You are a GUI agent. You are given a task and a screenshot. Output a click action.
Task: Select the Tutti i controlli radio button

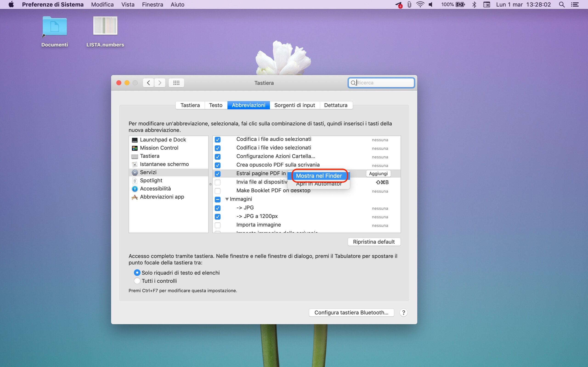click(137, 281)
